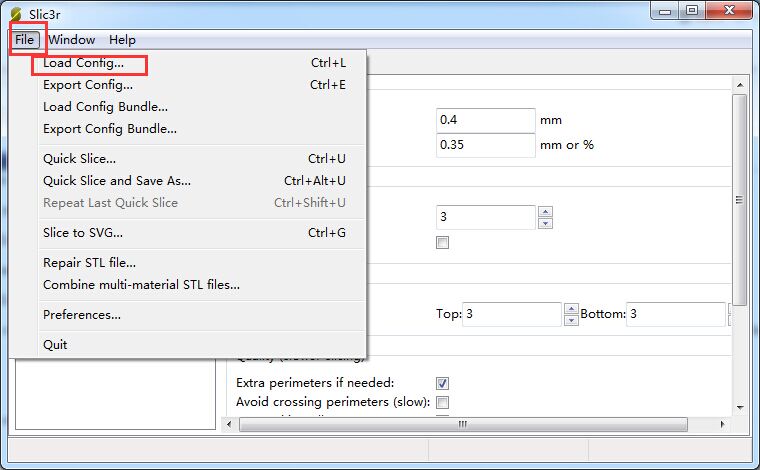760x470 pixels.
Task: Click the horizontal scrollbar thumb
Action: tap(463, 424)
